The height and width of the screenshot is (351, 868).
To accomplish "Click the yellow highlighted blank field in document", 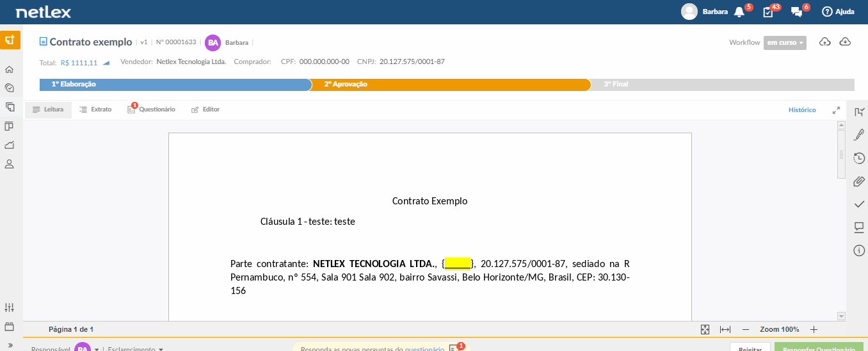I will click(x=458, y=263).
